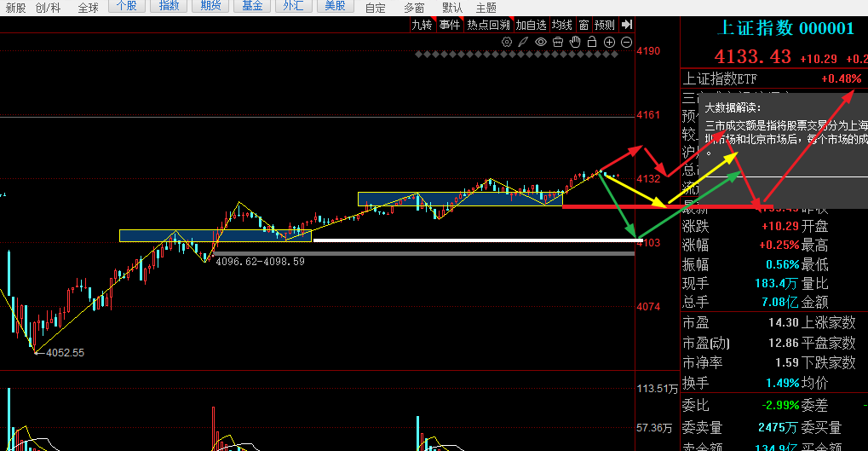Viewport: 868px width, 451px height.
Task: Open the 个股 tab
Action: [127, 6]
